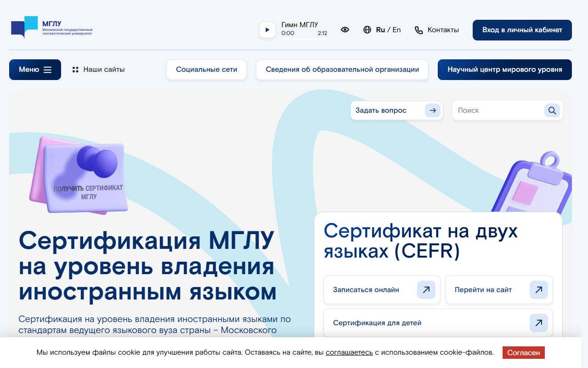Click the Перейти на сайт label
Image resolution: width=588 pixels, height=368 pixels.
(x=483, y=290)
